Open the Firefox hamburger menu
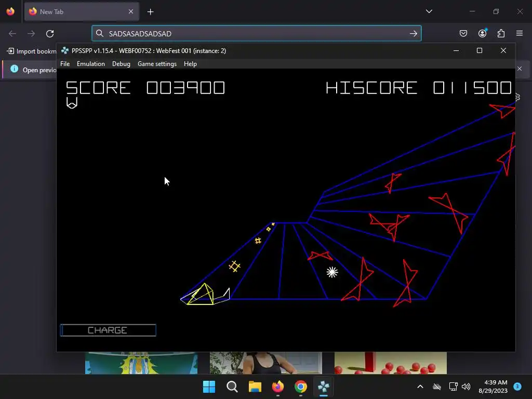The height and width of the screenshot is (399, 532). point(520,33)
